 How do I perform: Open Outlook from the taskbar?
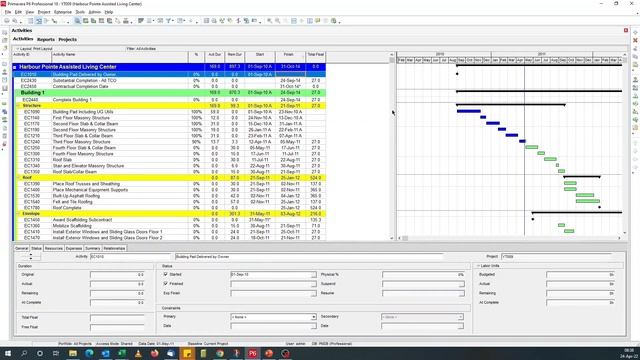pyautogui.click(x=105, y=353)
